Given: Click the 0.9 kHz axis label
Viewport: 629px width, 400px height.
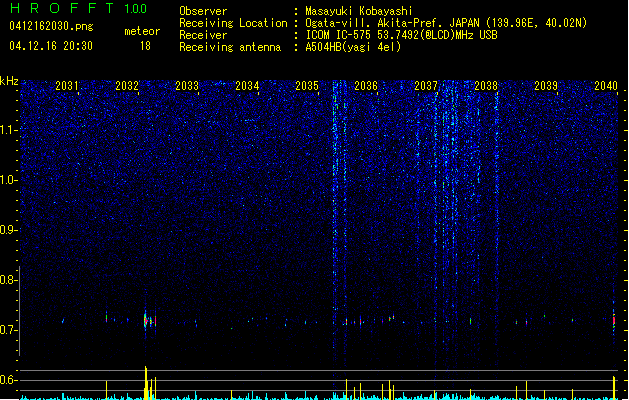Looking at the screenshot, I should pos(7,230).
